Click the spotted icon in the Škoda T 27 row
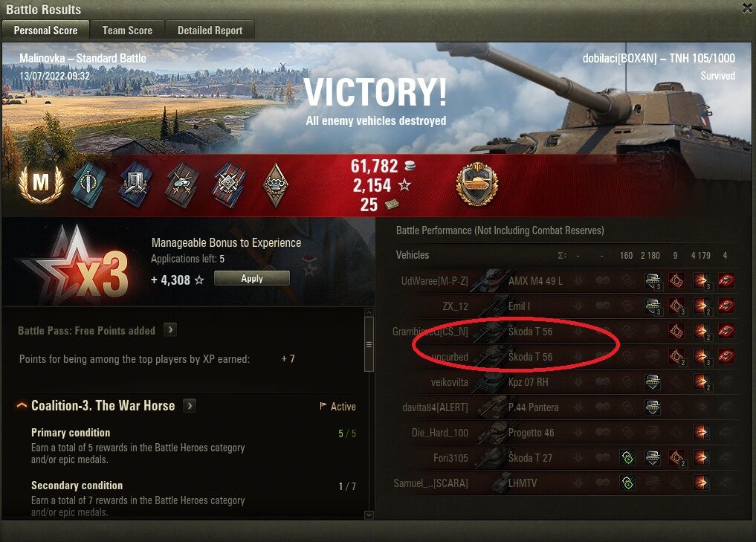Screen dimensions: 756x542 tap(627, 457)
